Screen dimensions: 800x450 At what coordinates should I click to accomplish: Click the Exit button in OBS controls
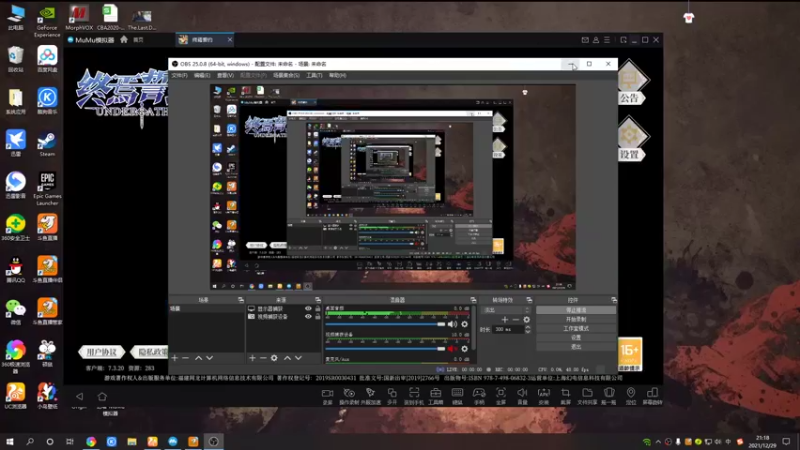(x=576, y=347)
